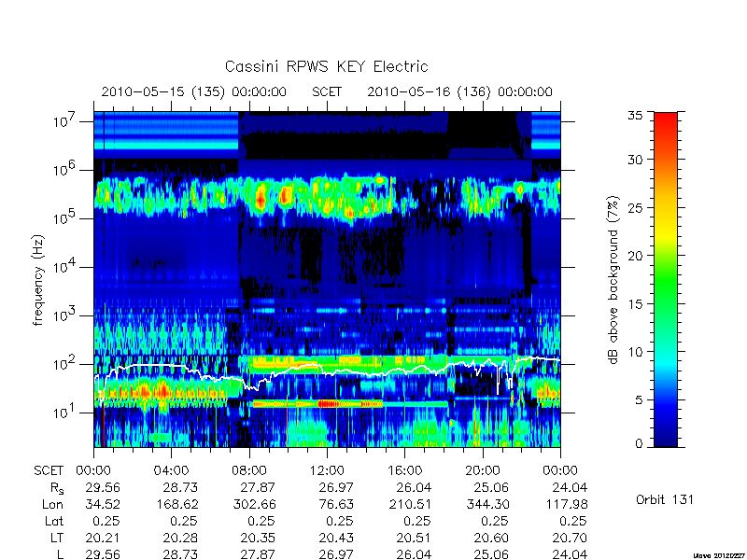Screen dimensions: 747x560
Task: Click the 04:00 time tick label
Action: (x=171, y=470)
